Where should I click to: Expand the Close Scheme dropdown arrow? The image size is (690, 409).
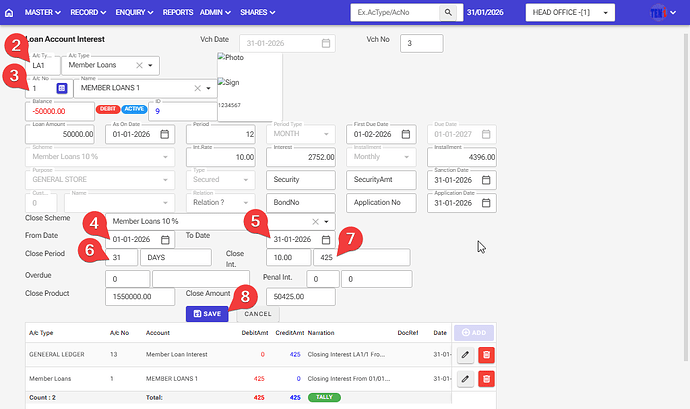pyautogui.click(x=325, y=221)
